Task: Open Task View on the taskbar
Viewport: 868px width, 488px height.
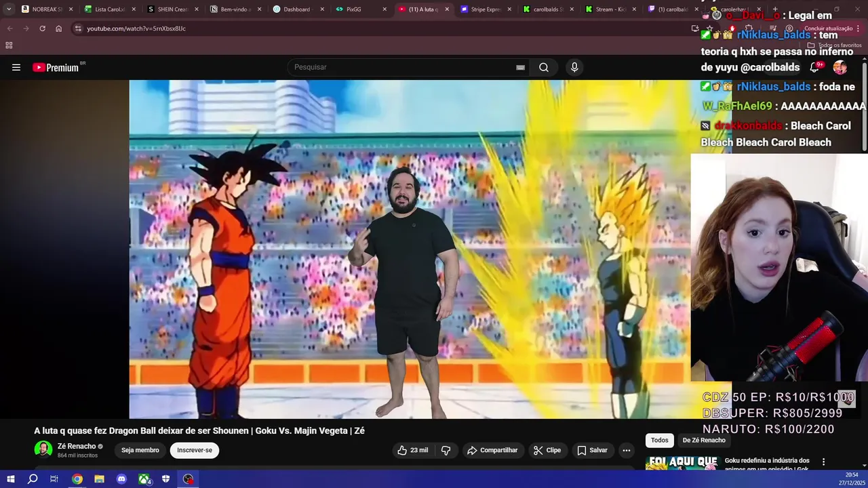Action: coord(54,479)
